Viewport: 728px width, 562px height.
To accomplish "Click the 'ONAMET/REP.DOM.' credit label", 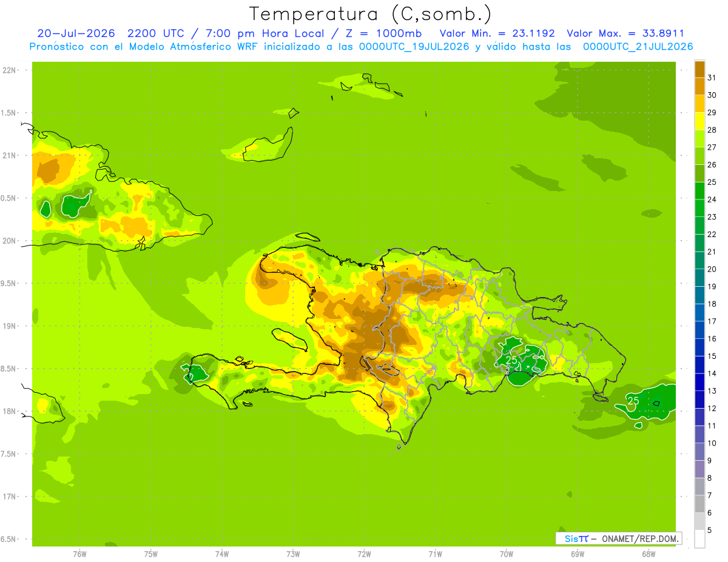I will 640,538.
